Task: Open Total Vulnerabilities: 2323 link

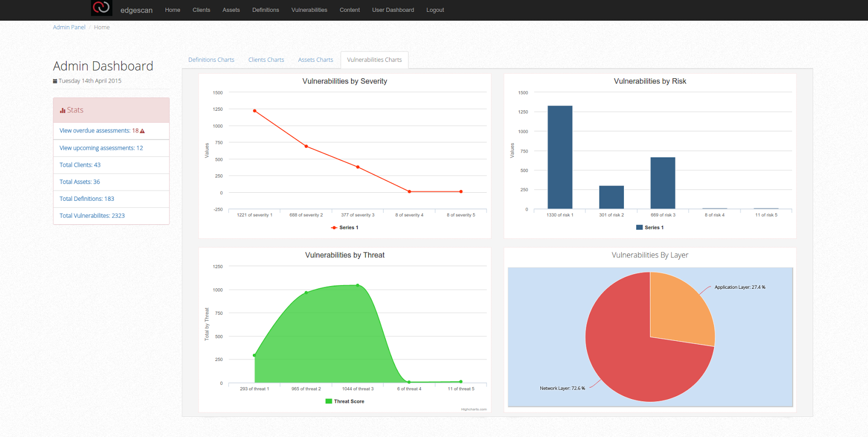Action: pyautogui.click(x=92, y=216)
